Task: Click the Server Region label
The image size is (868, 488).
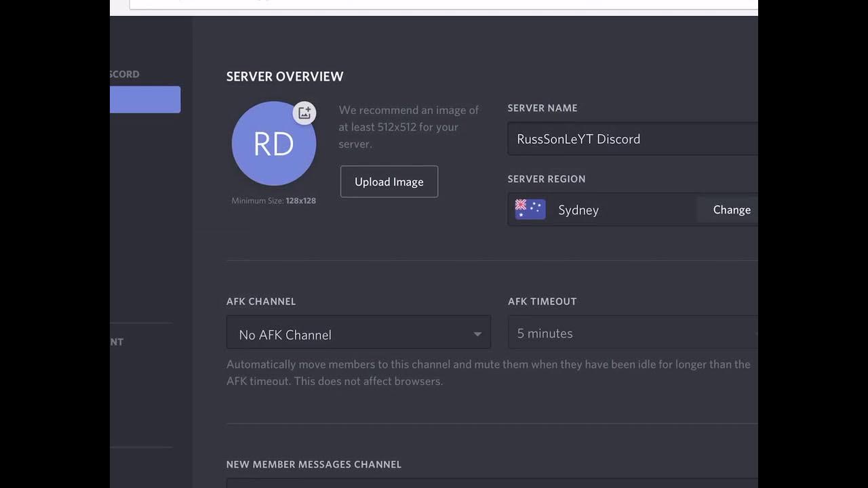Action: (x=547, y=179)
